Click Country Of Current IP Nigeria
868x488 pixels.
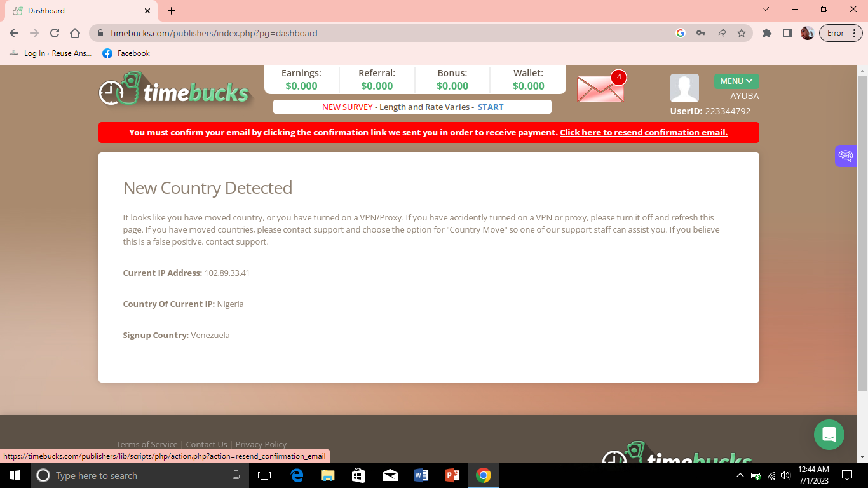(183, 304)
